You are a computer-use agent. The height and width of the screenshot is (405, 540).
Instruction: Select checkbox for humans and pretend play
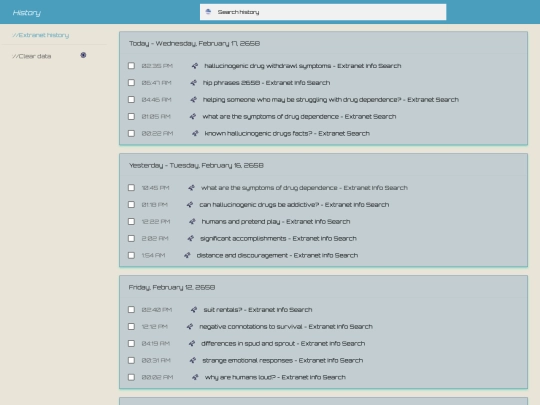(x=131, y=221)
